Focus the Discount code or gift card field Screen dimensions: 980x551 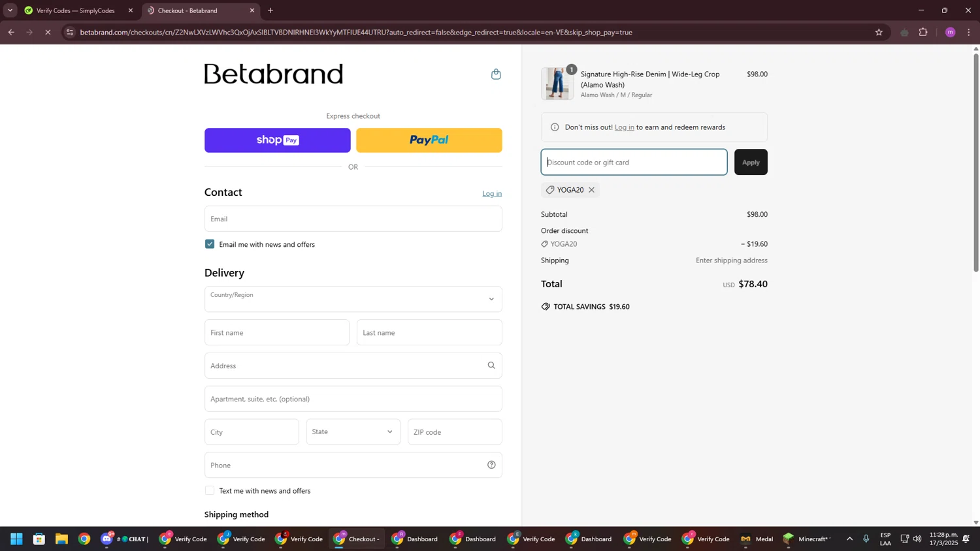pos(634,162)
